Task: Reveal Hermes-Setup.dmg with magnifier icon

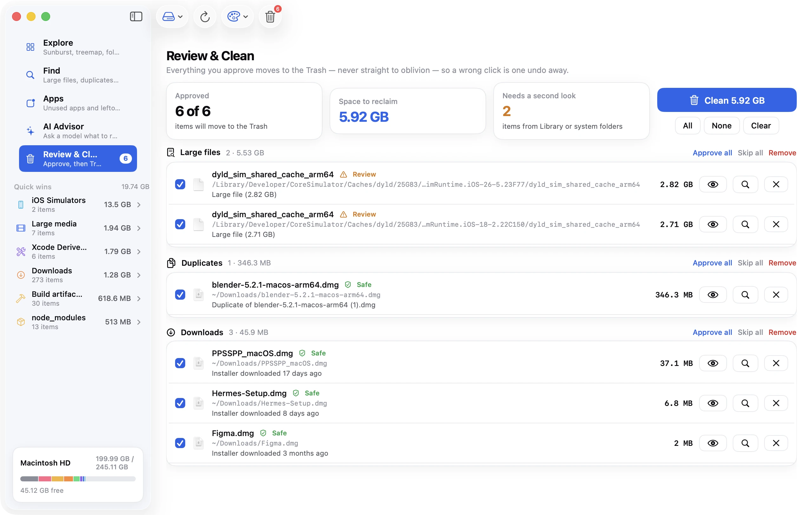Action: (x=745, y=403)
